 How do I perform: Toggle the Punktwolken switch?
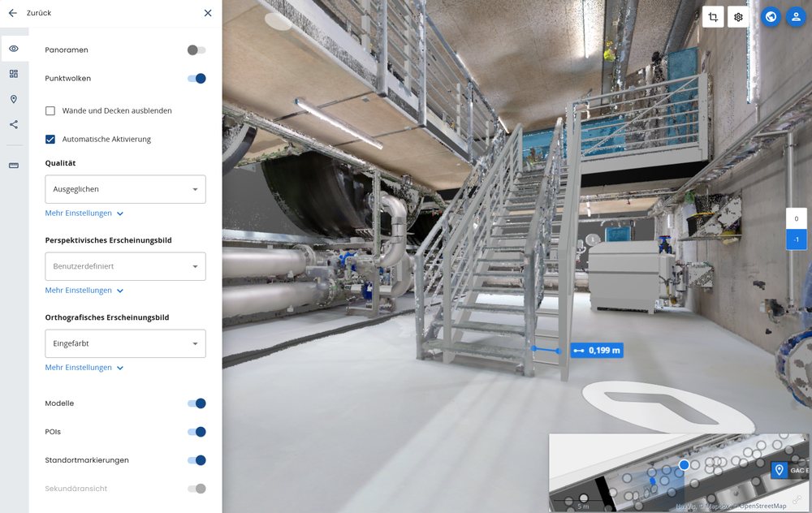(197, 79)
